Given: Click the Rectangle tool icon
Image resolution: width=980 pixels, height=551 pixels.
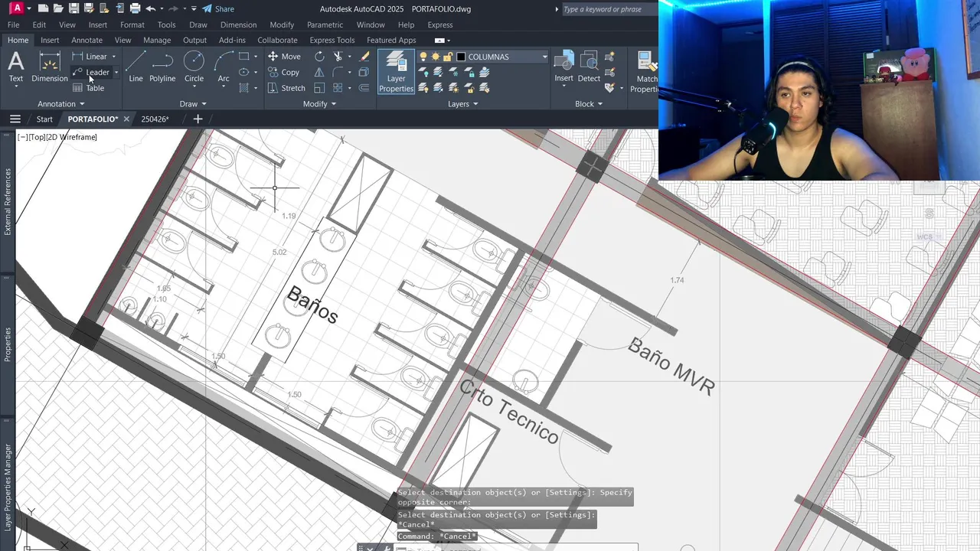Looking at the screenshot, I should coord(243,56).
